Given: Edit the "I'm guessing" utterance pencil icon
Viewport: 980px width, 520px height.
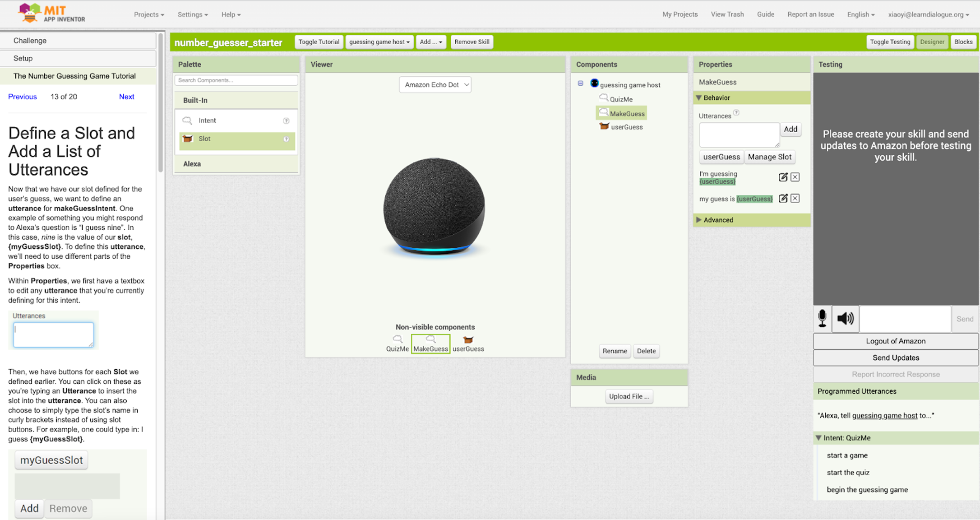Looking at the screenshot, I should [783, 177].
